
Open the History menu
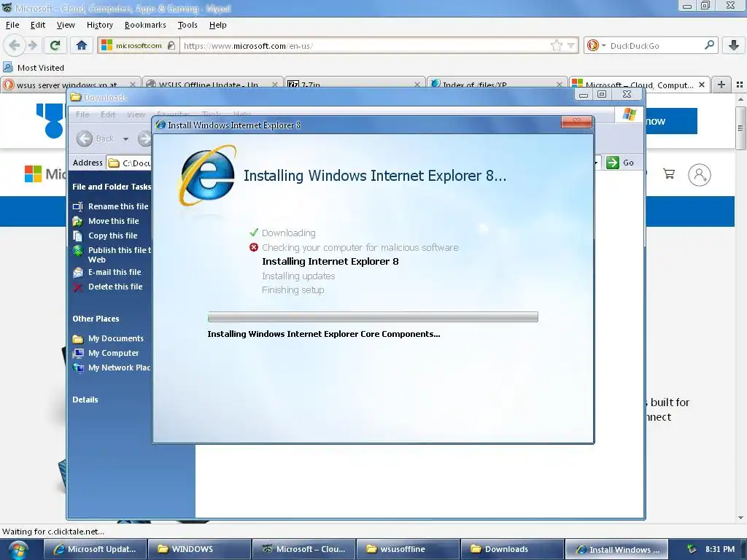click(x=99, y=25)
